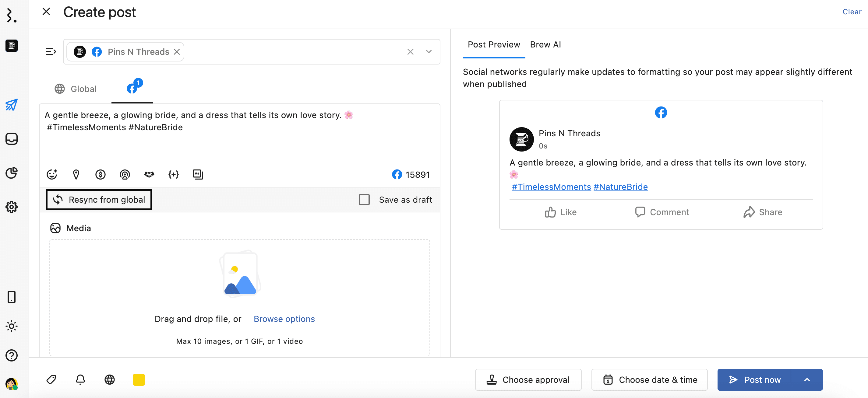
Task: Open the dynamic fields braces icon
Action: pyautogui.click(x=174, y=174)
